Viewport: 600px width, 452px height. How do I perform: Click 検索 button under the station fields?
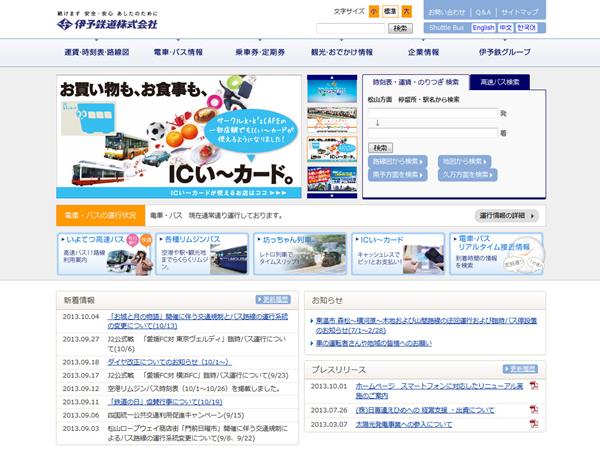(x=380, y=148)
